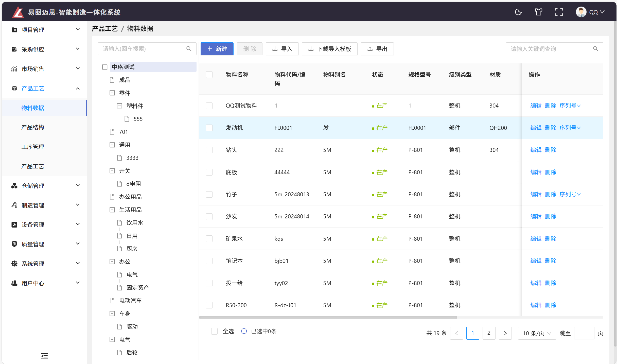
Task: Open the QQ user dropdown arrow
Action: [602, 12]
